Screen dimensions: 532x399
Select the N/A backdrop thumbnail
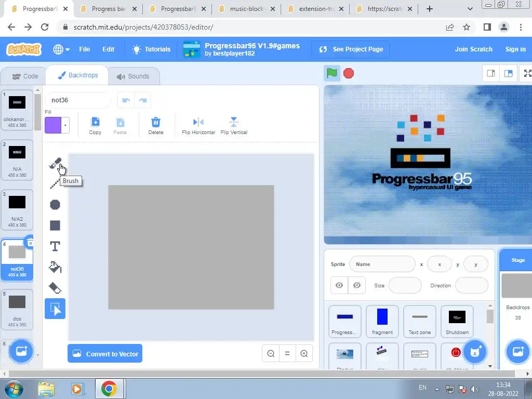pos(17,160)
